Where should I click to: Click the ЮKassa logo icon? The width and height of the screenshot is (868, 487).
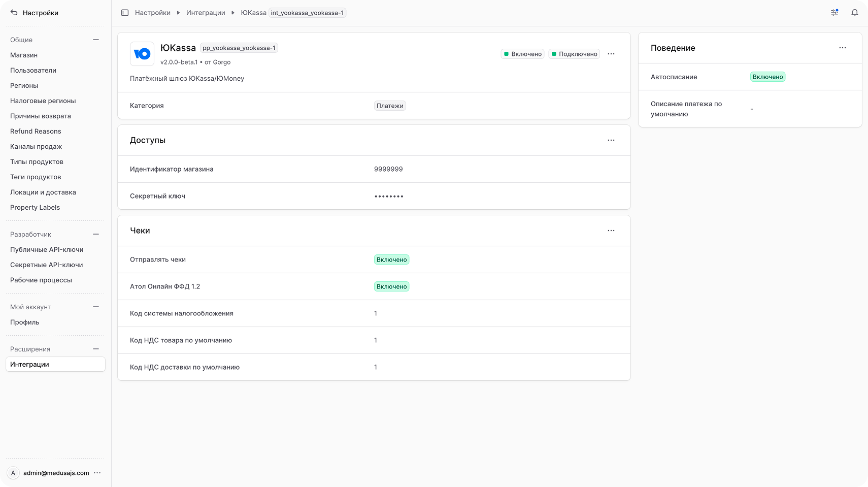142,54
